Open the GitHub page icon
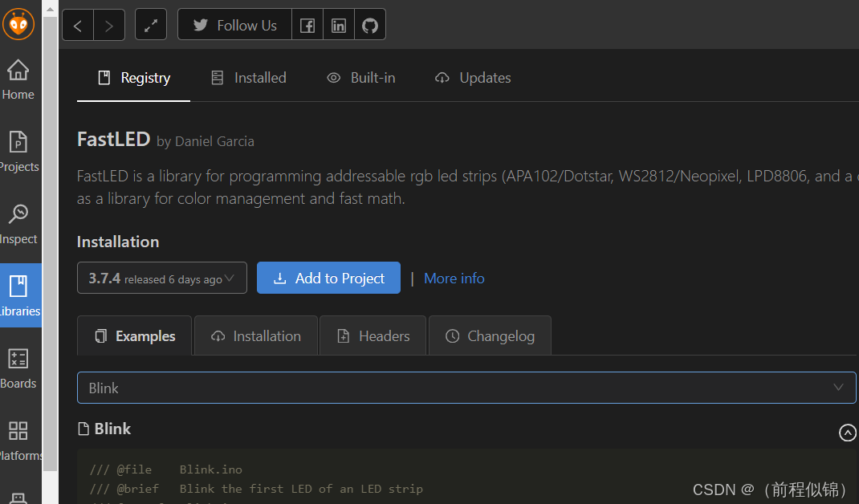This screenshot has height=504, width=859. (370, 25)
